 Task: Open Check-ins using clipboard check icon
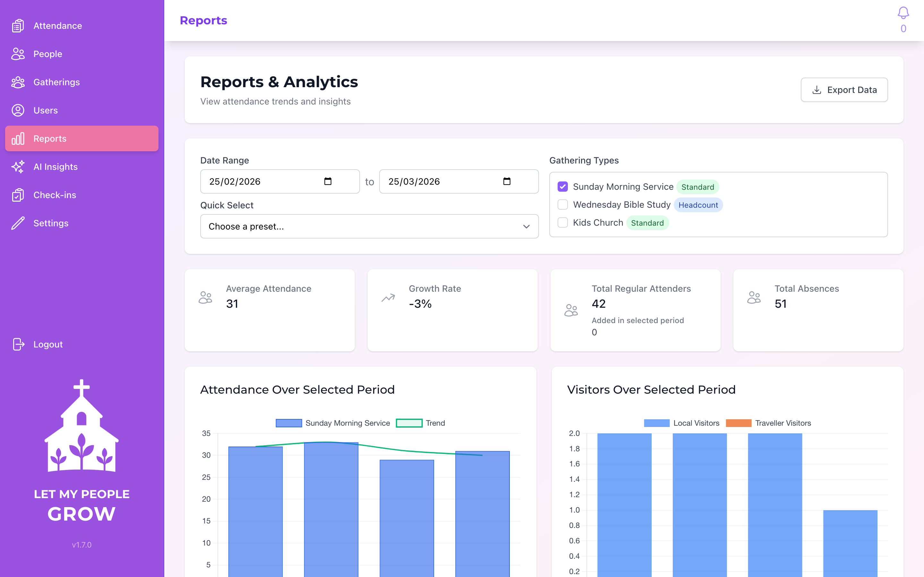coord(18,195)
